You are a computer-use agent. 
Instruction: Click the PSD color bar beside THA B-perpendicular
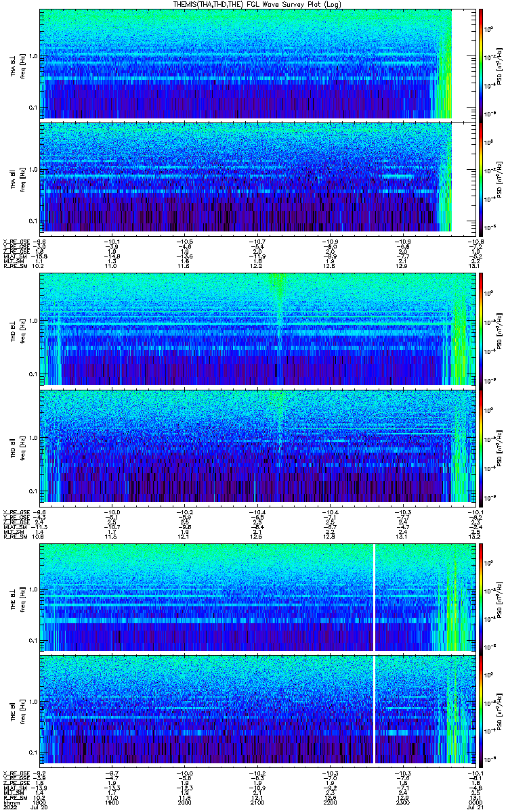pyautogui.click(x=482, y=64)
